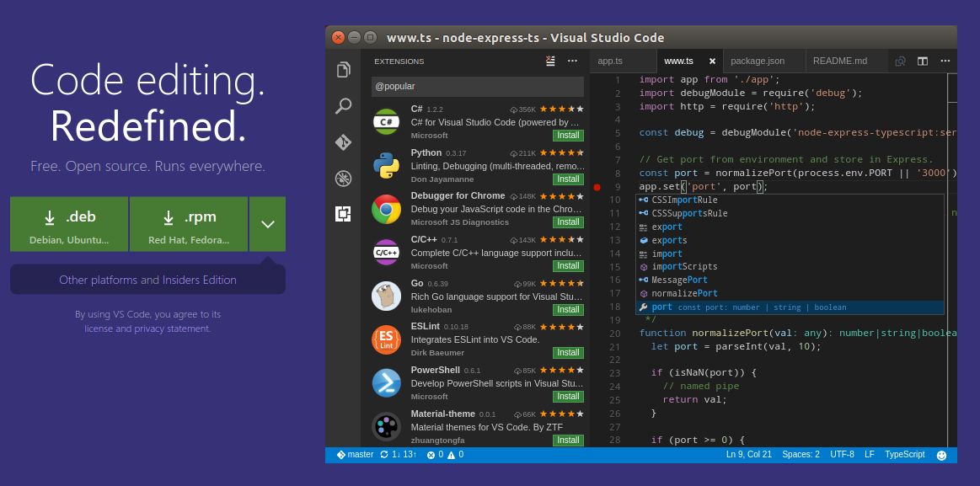Toggle the breakpoint on line 9

pyautogui.click(x=597, y=187)
